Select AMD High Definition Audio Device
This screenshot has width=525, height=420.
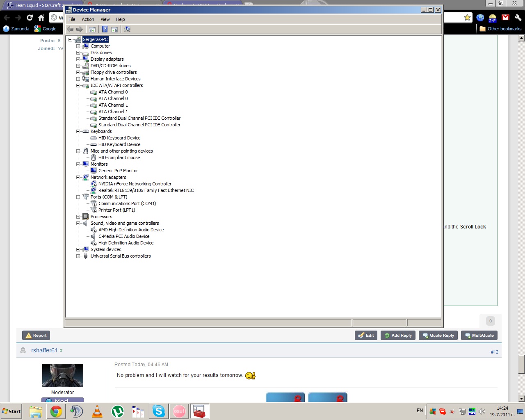click(x=131, y=230)
